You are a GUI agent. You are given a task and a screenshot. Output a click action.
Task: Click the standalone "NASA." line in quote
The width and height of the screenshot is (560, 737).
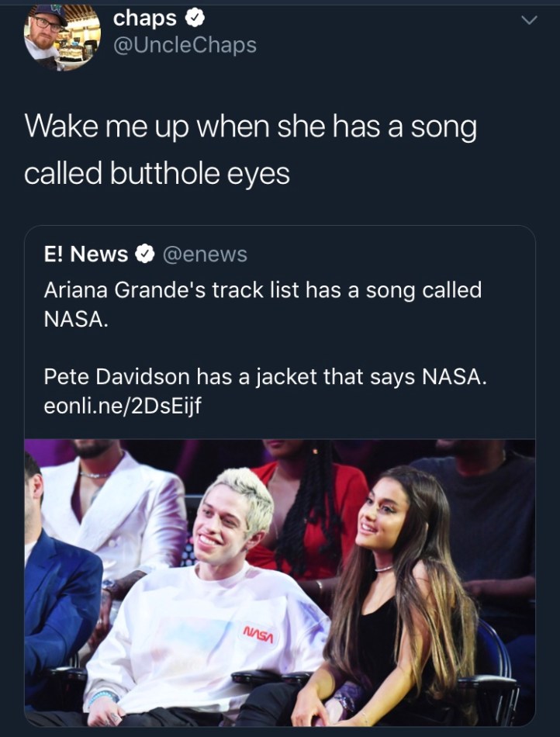point(76,320)
